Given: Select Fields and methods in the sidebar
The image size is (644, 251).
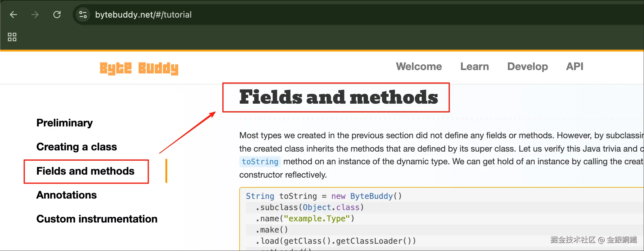Looking at the screenshot, I should [85, 171].
